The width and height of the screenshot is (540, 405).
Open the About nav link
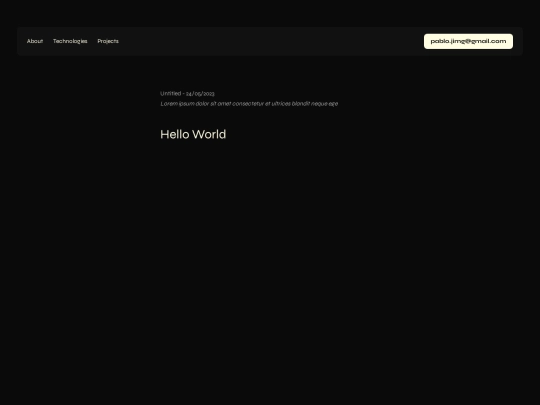[x=35, y=41]
